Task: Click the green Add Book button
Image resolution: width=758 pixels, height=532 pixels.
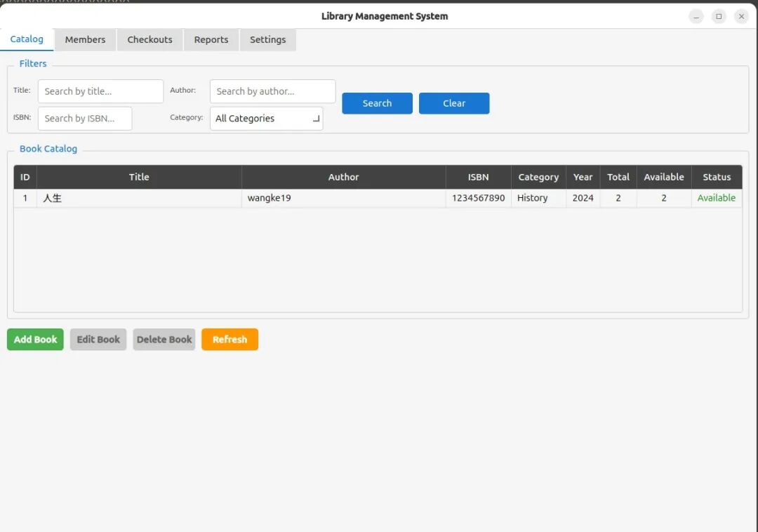Action: point(35,339)
